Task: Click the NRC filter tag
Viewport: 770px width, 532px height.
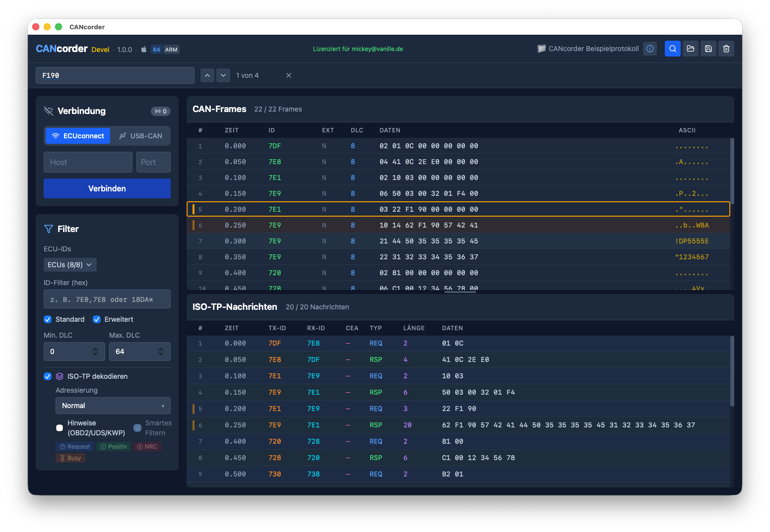Action: (147, 447)
